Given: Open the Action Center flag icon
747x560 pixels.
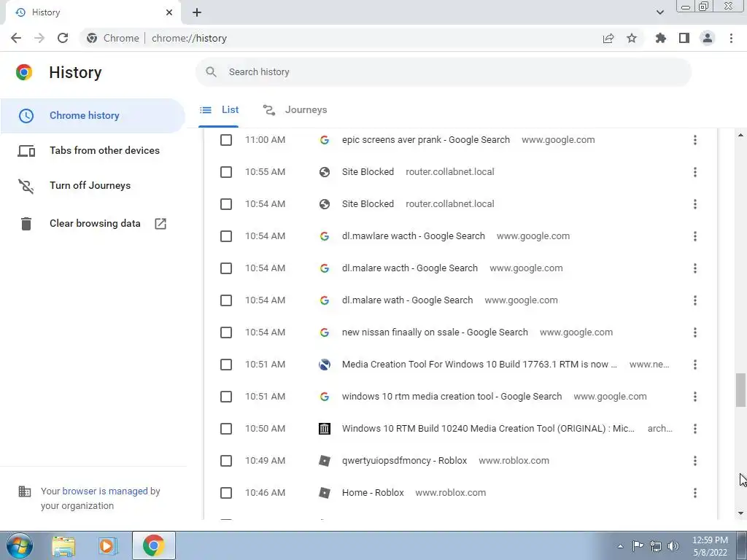Looking at the screenshot, I should click(638, 546).
